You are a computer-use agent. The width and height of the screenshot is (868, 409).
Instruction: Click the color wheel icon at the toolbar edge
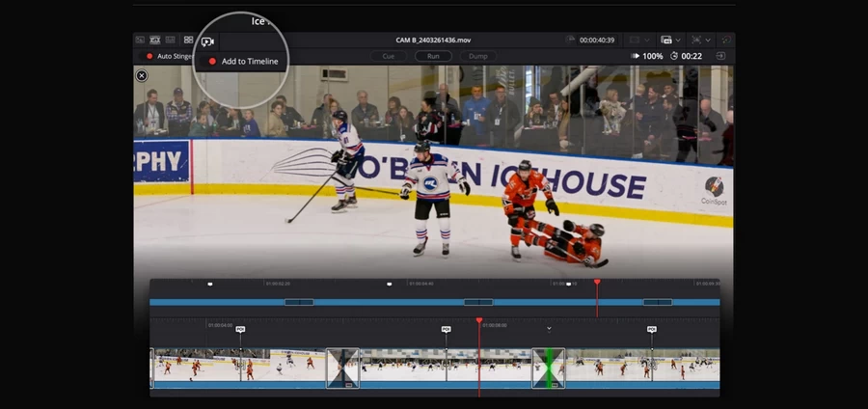[x=726, y=40]
